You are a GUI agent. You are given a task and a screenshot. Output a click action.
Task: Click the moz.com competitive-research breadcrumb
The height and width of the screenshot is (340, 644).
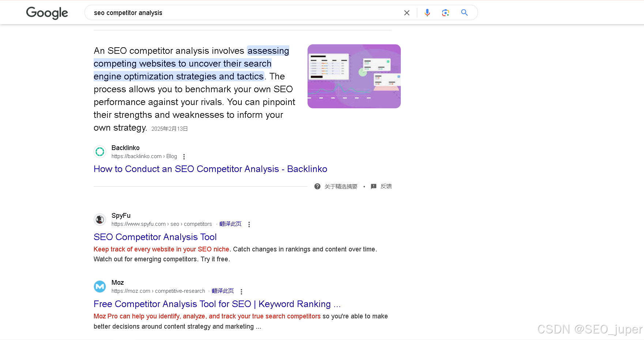(x=158, y=291)
